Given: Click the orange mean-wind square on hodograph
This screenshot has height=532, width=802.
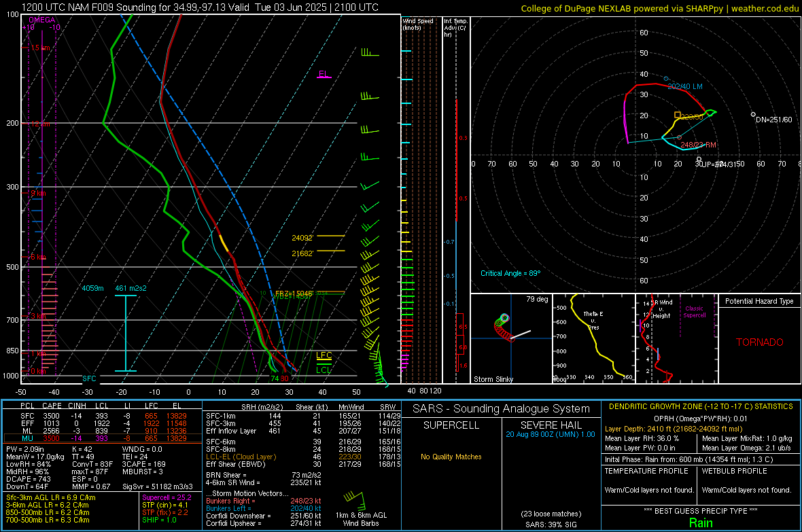Looking at the screenshot, I should 677,115.
